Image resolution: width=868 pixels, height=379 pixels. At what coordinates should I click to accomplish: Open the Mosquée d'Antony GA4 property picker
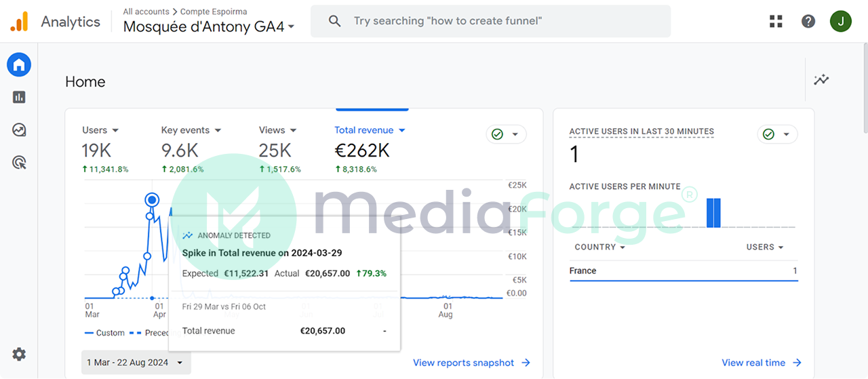pos(209,27)
